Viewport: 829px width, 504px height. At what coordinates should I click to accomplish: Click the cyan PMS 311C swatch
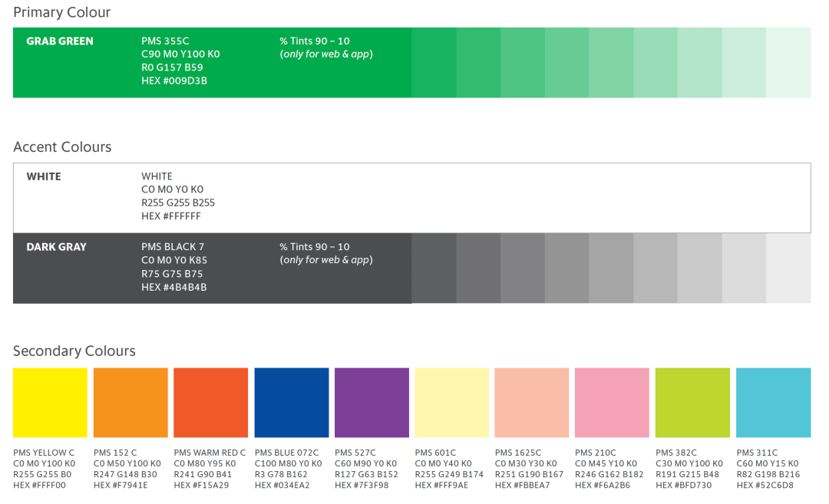click(774, 403)
